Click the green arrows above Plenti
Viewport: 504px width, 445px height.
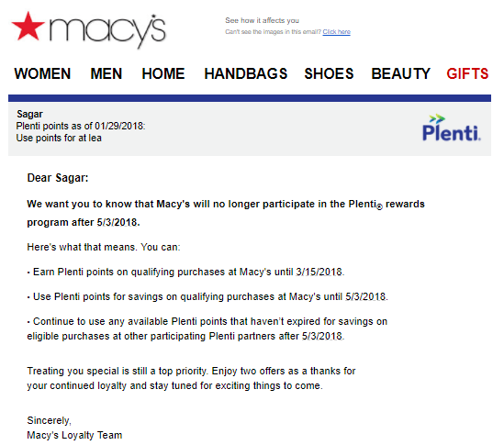pyautogui.click(x=437, y=118)
